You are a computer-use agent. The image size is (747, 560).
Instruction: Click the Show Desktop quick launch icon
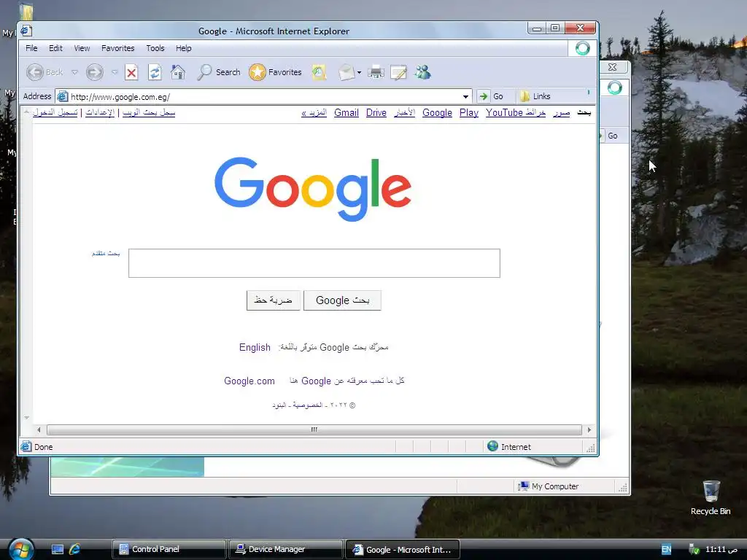click(58, 550)
